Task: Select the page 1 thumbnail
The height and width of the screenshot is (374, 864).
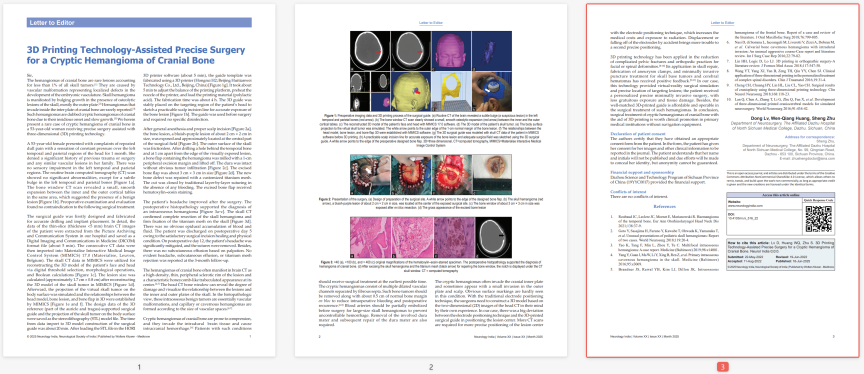Action: (x=139, y=180)
